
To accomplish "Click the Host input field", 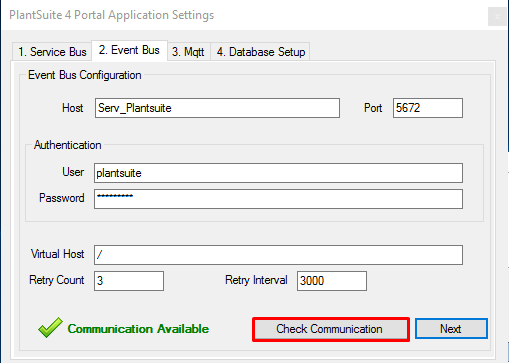I will [x=217, y=108].
